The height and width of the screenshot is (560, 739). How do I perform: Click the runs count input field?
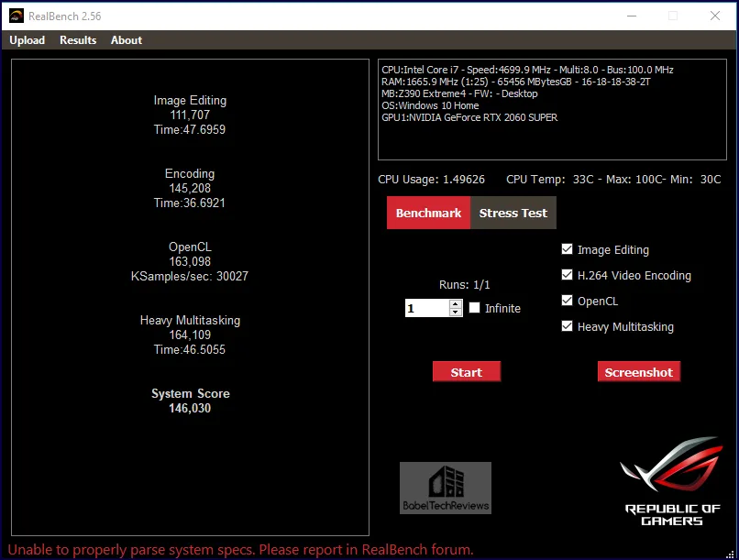[x=427, y=308]
